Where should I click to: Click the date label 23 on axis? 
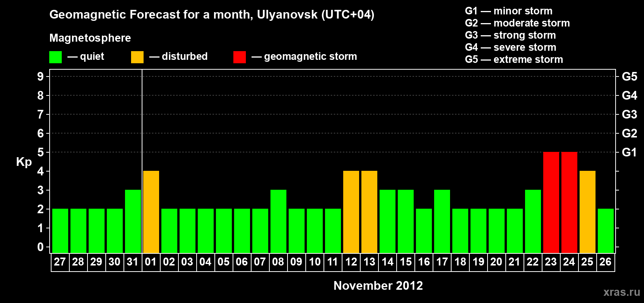551,262
